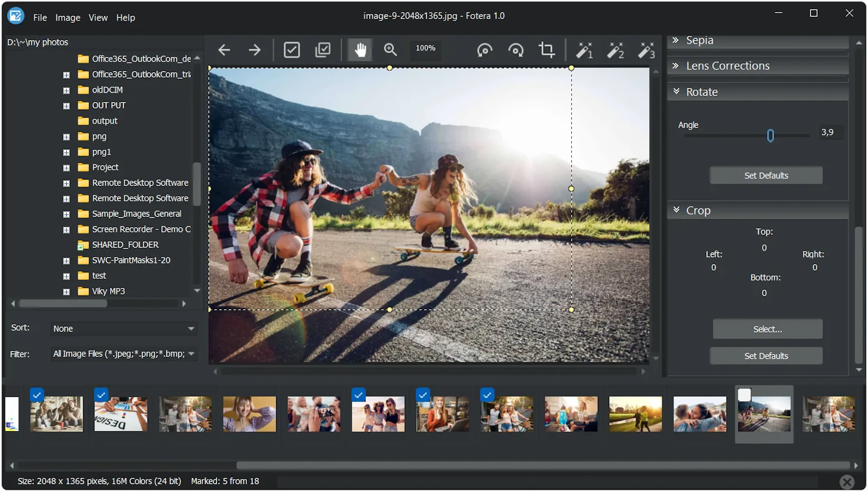The height and width of the screenshot is (493, 868).
Task: Click the Angle slider handle
Action: click(770, 136)
